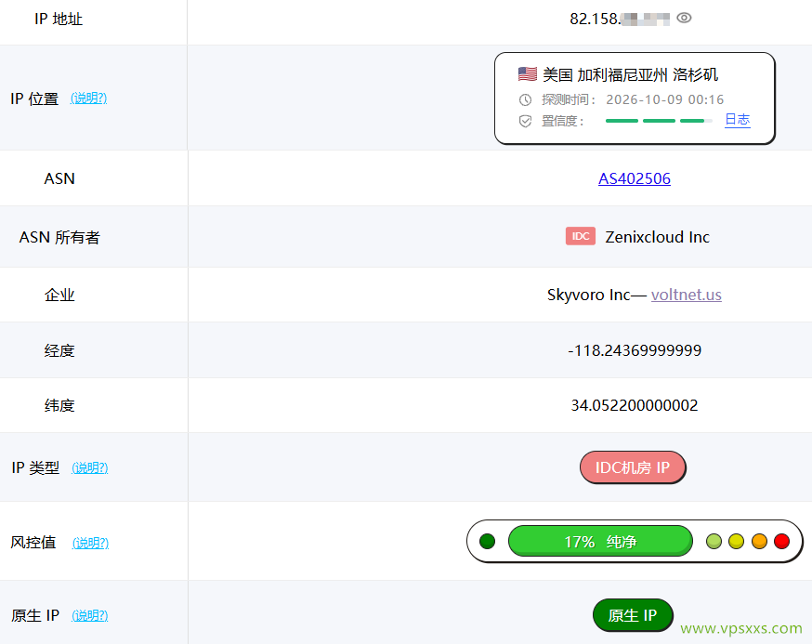
Task: Click the 纬度 row label
Action: pyautogui.click(x=59, y=405)
